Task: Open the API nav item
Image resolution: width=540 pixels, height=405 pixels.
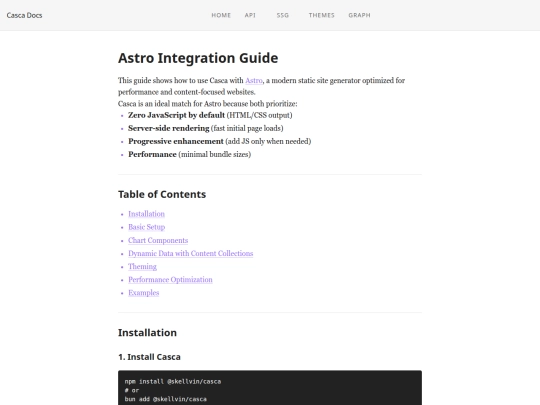Action: [x=250, y=15]
